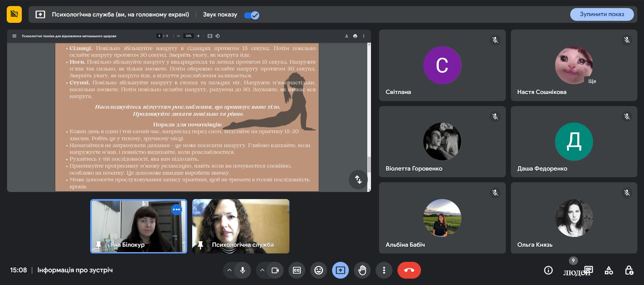Viewport: 644px width, 285px height.
Task: Download the presented PDF document
Action: click(x=346, y=36)
